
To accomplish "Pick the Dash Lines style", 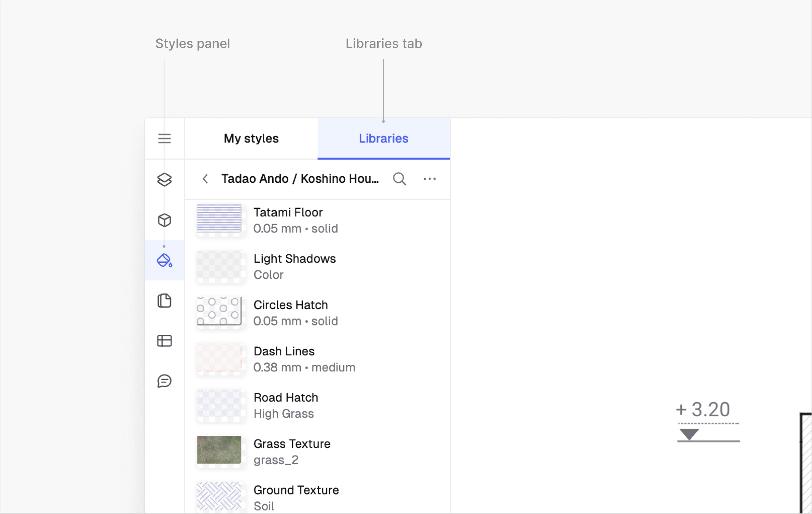I will [x=284, y=359].
